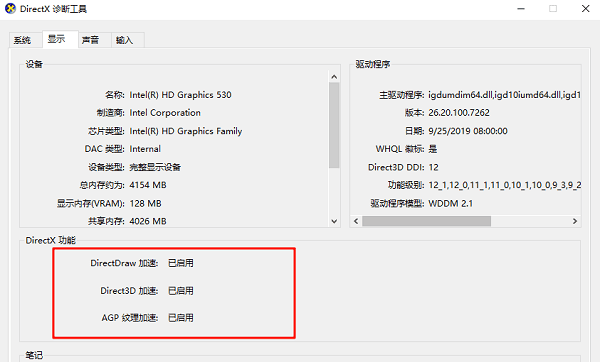Click the Direct3D DDI value 12
The image size is (600, 362).
[434, 167]
